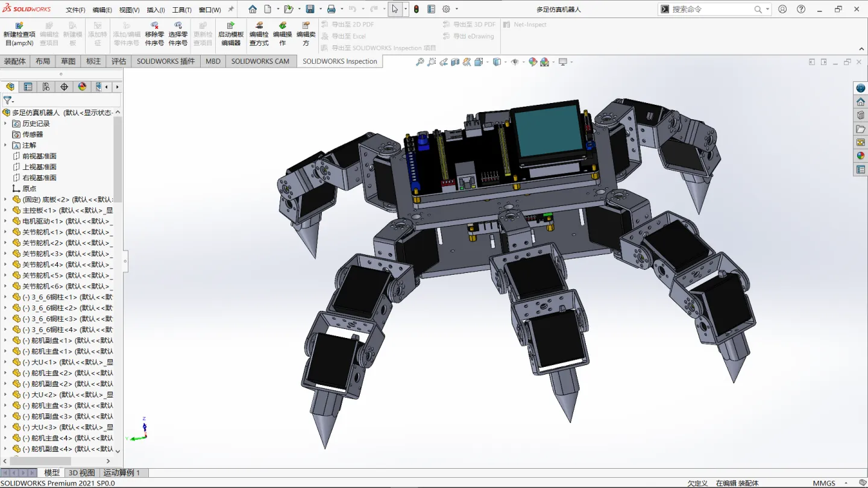The image size is (868, 488).
Task: Switch to the 评估 ribbon tab
Action: point(119,61)
